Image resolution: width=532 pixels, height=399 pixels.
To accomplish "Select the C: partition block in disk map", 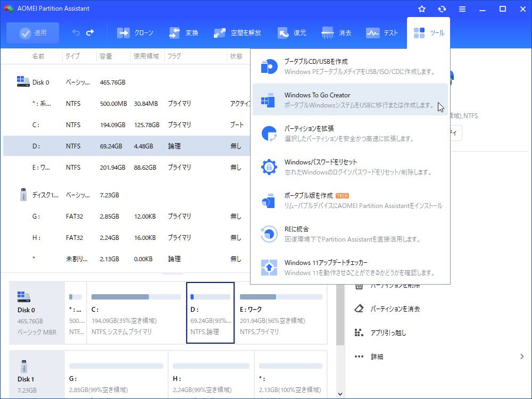I will [136, 314].
